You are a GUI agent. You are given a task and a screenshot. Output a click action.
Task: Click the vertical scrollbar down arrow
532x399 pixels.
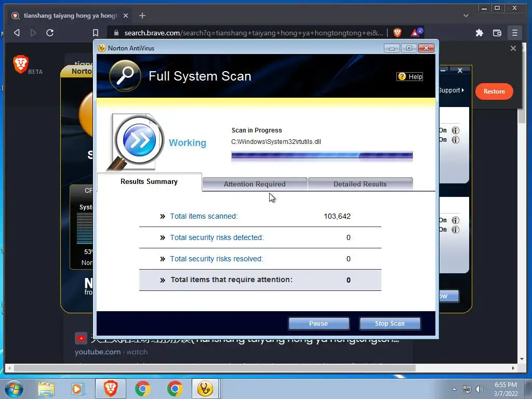pyautogui.click(x=522, y=359)
